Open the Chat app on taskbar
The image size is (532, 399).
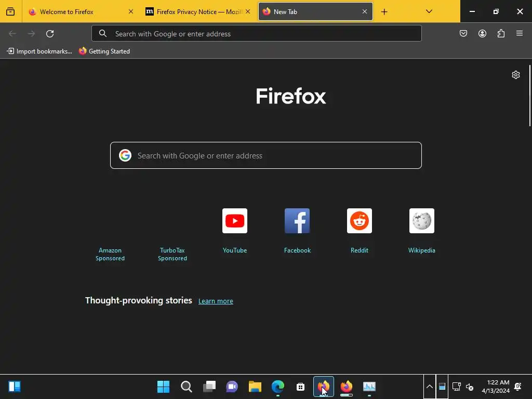pyautogui.click(x=232, y=387)
